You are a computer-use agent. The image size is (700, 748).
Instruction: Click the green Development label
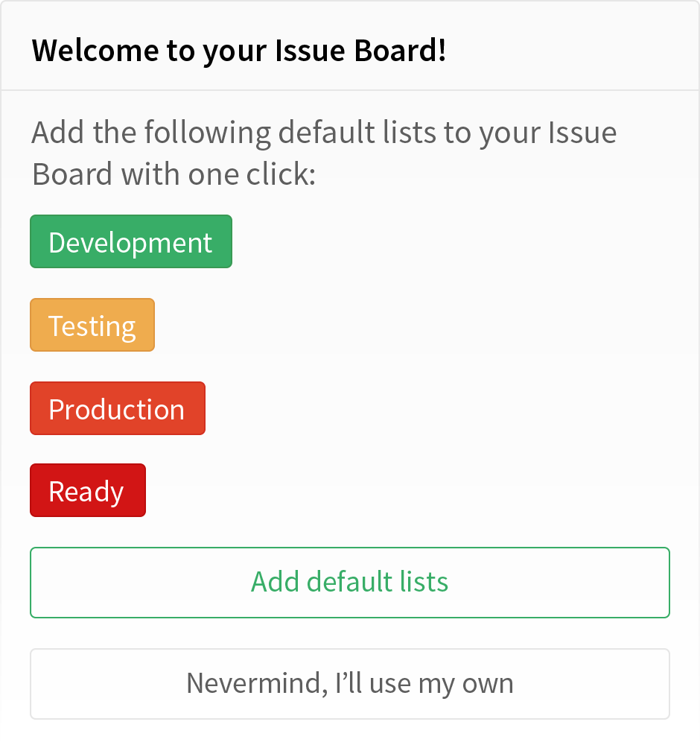coord(130,241)
